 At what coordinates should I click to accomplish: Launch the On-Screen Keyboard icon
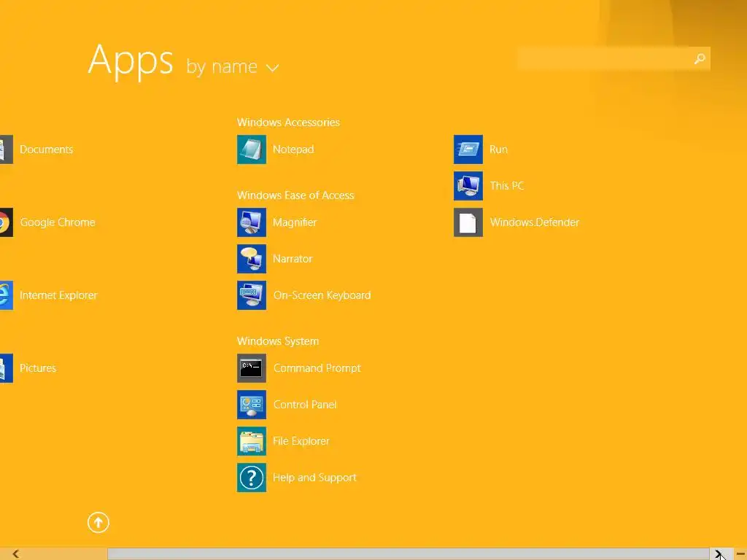(252, 295)
